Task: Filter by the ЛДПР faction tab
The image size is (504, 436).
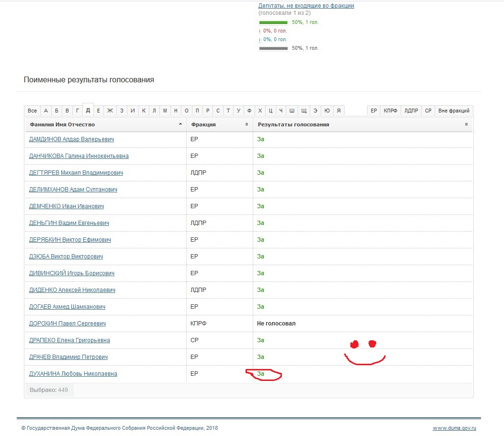Action: click(x=411, y=111)
